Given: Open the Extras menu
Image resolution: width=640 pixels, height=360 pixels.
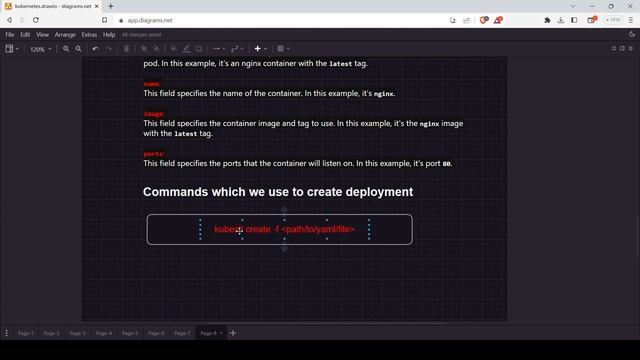Looking at the screenshot, I should (89, 35).
